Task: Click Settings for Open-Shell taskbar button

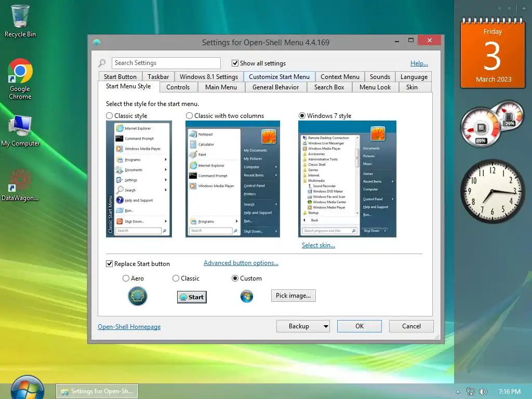Action: point(97,391)
